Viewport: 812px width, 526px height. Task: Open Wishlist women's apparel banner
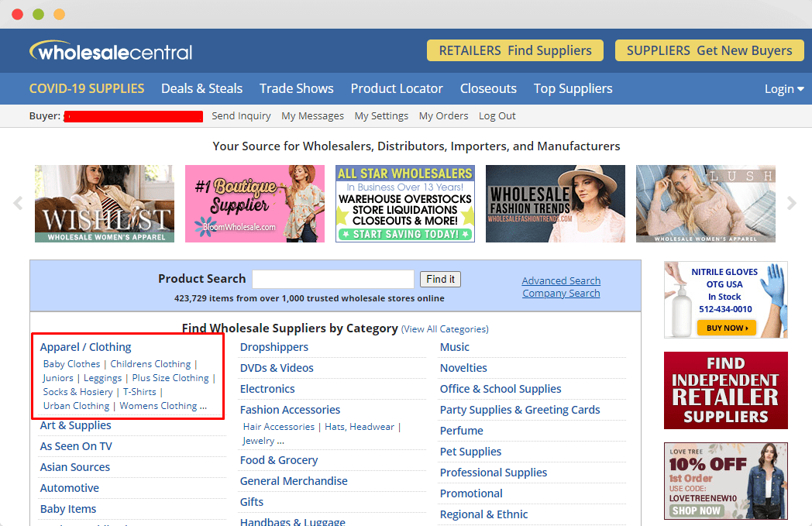tap(105, 204)
